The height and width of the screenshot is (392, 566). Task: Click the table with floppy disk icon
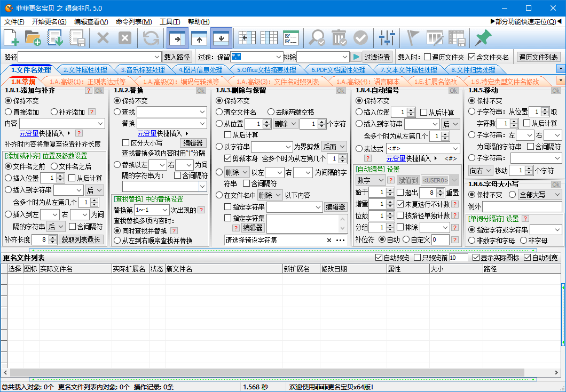457,37
